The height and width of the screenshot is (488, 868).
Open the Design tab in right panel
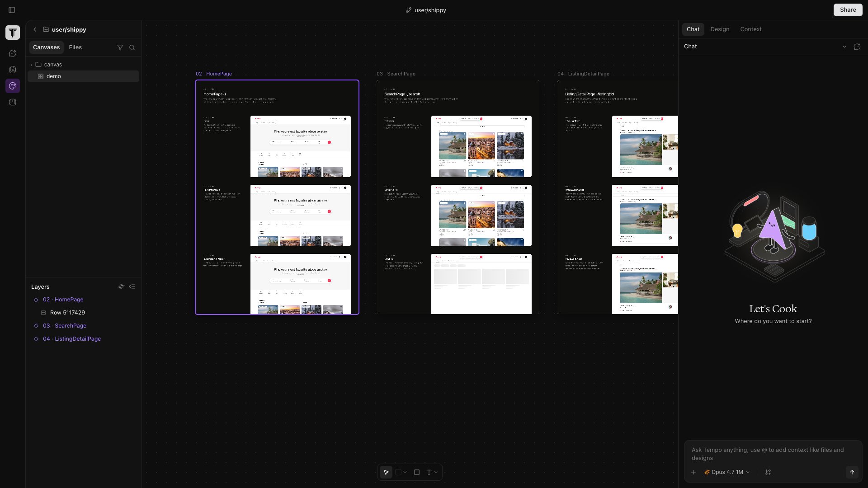pyautogui.click(x=720, y=29)
